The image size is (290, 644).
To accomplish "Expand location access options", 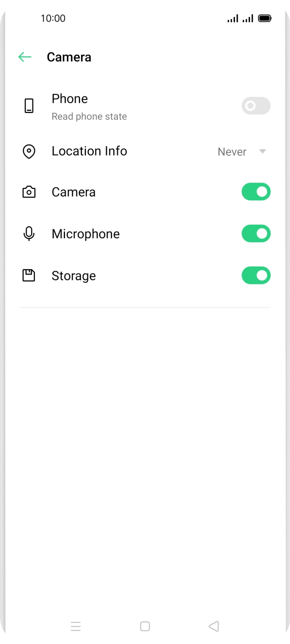I will [262, 152].
